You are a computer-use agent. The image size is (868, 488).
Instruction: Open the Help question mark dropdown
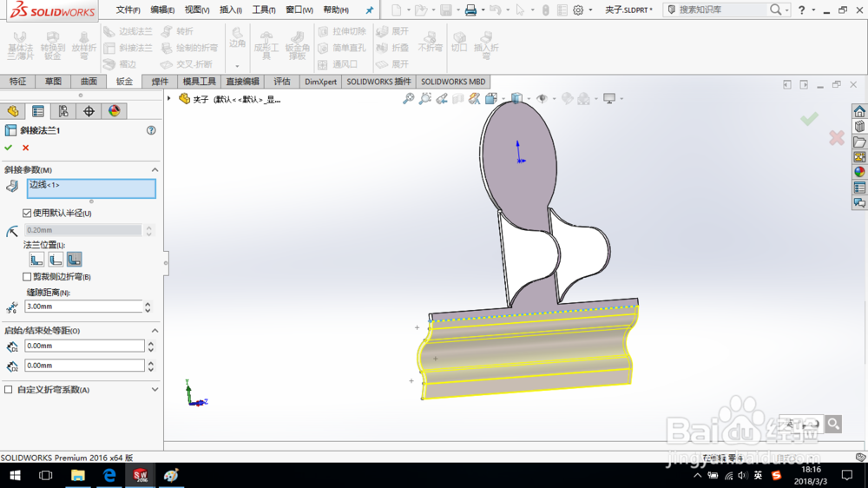pos(813,10)
